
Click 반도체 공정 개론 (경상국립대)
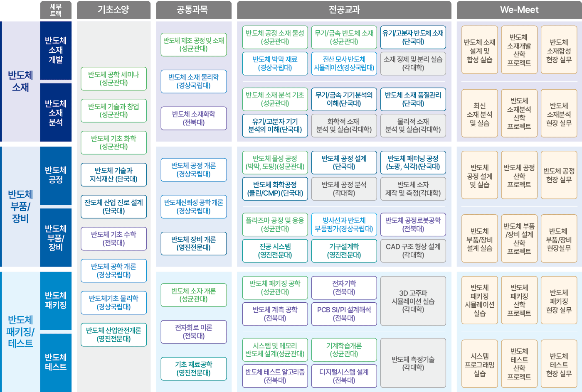pyautogui.click(x=194, y=170)
